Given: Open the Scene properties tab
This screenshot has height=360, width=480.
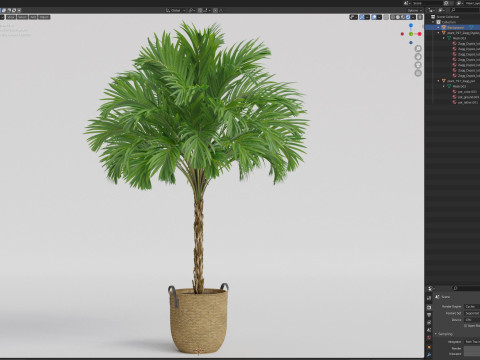Looking at the screenshot, I should tap(429, 330).
